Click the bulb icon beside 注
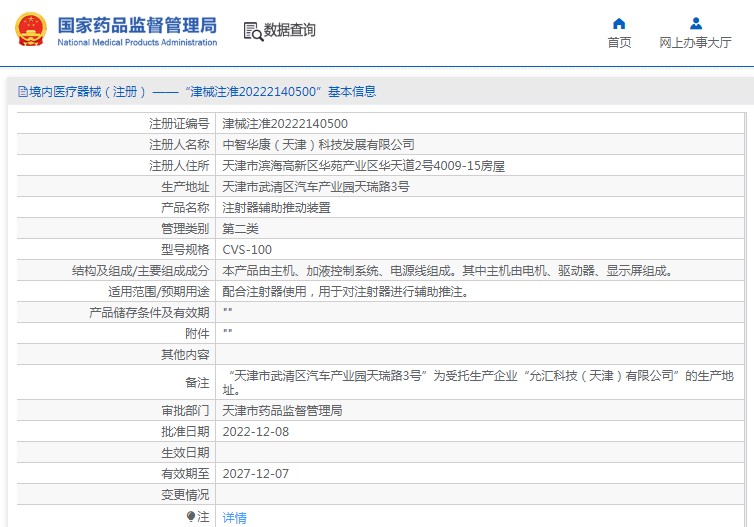This screenshot has height=527, width=754. (192, 517)
